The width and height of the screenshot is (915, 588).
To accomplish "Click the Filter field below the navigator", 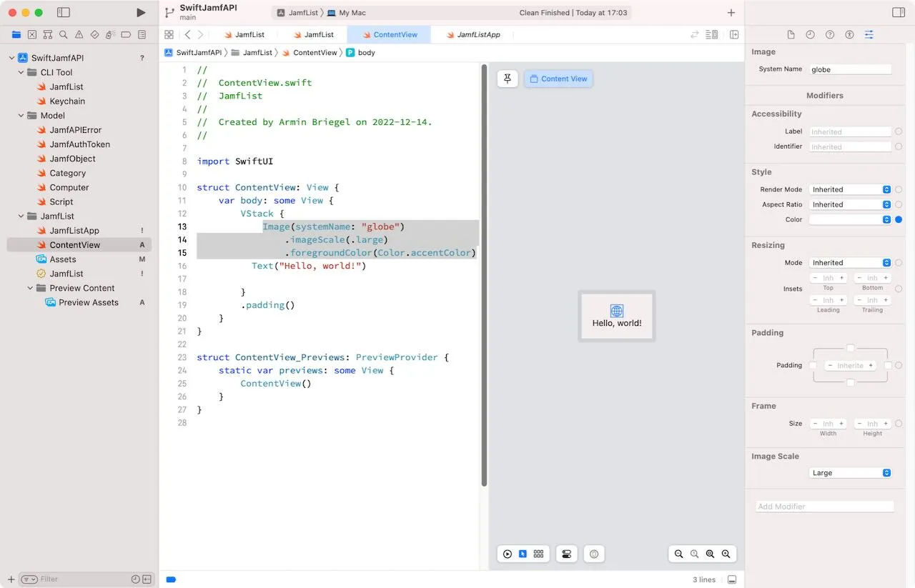I will coord(79,579).
